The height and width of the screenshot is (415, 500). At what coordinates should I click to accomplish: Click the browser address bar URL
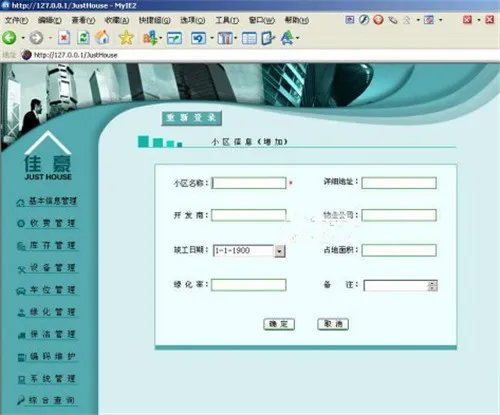76,55
